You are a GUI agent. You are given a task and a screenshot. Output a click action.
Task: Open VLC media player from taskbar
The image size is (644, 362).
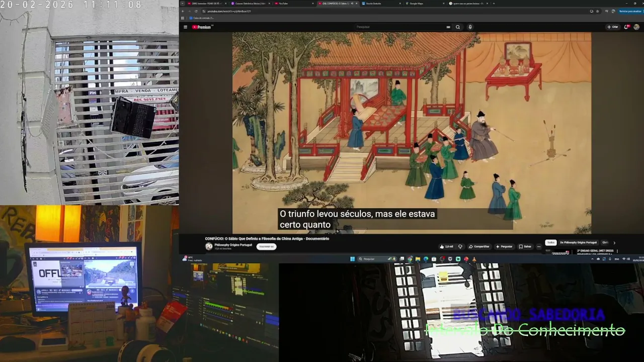pyautogui.click(x=474, y=259)
